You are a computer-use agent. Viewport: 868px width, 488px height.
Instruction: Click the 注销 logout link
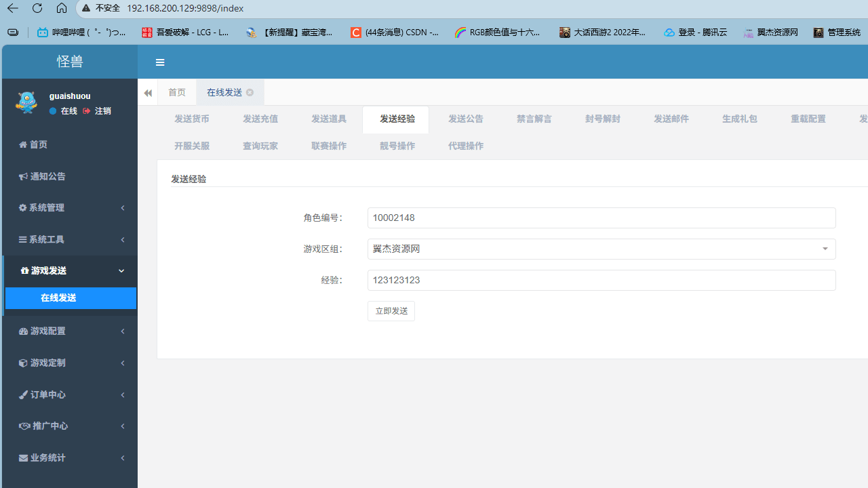102,110
